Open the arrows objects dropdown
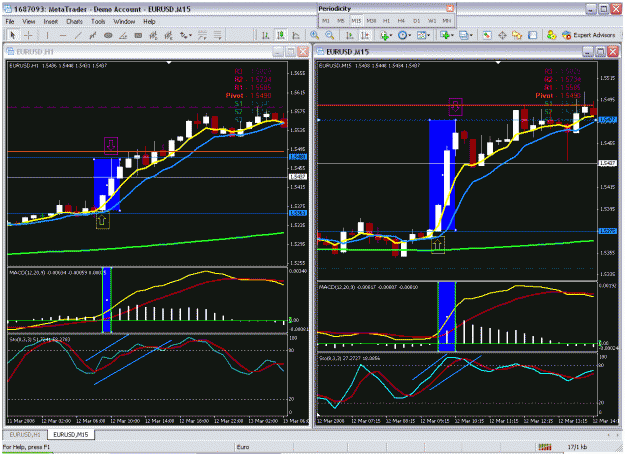The width and height of the screenshot is (625, 454). tap(186, 35)
